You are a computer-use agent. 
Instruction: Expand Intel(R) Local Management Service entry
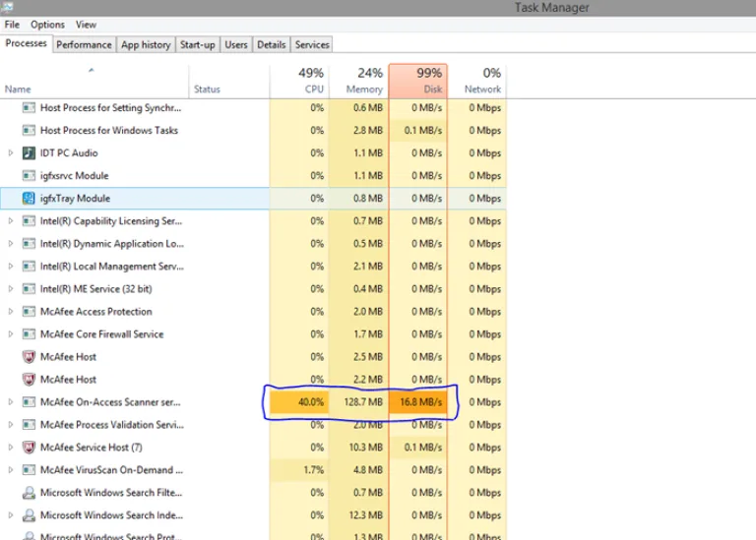(11, 267)
